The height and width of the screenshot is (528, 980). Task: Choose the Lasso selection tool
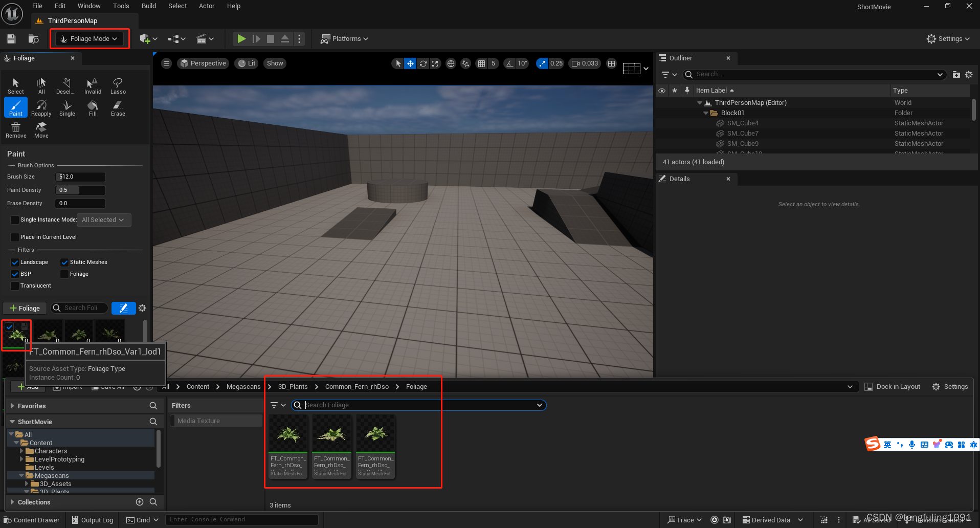pos(118,85)
